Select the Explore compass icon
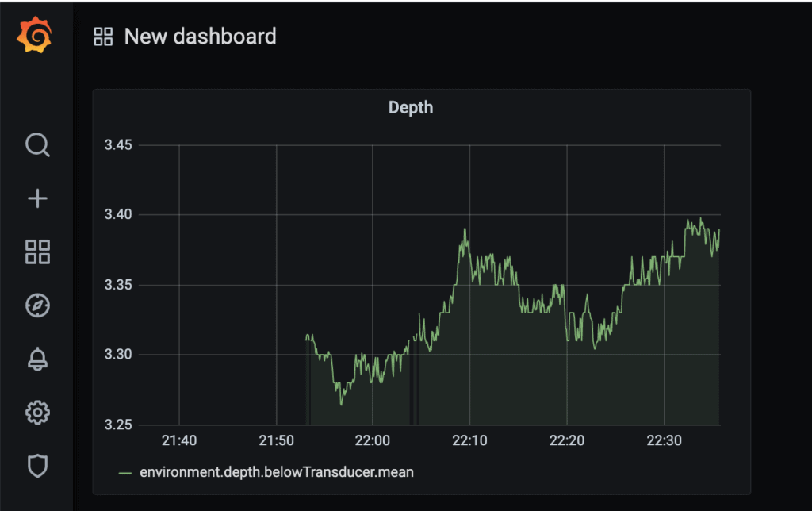The height and width of the screenshot is (511, 812). point(37,305)
